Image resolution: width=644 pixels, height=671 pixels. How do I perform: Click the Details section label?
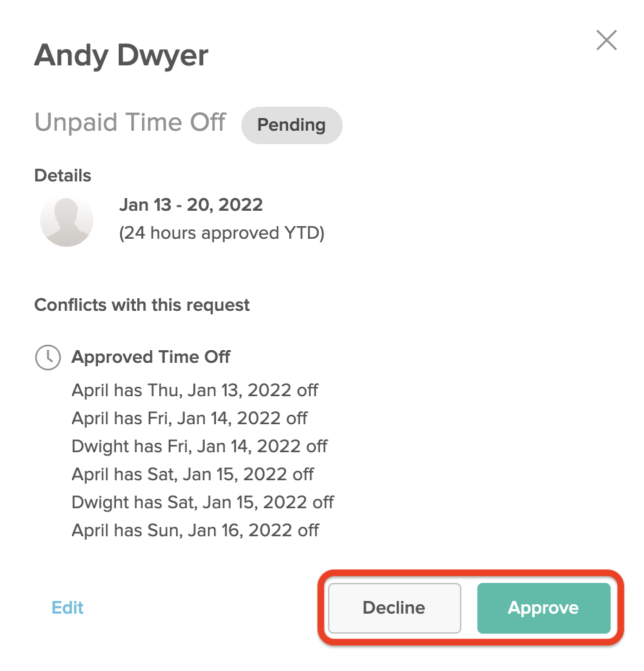(x=63, y=175)
